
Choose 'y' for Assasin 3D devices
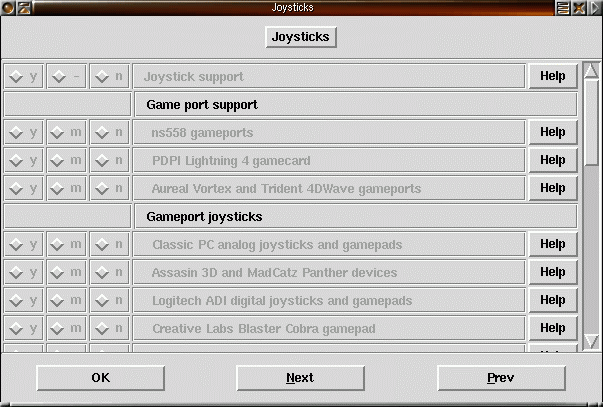tap(22, 272)
